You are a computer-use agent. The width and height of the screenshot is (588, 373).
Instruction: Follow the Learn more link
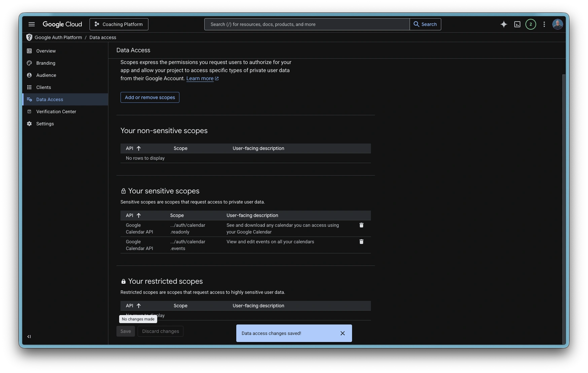200,79
